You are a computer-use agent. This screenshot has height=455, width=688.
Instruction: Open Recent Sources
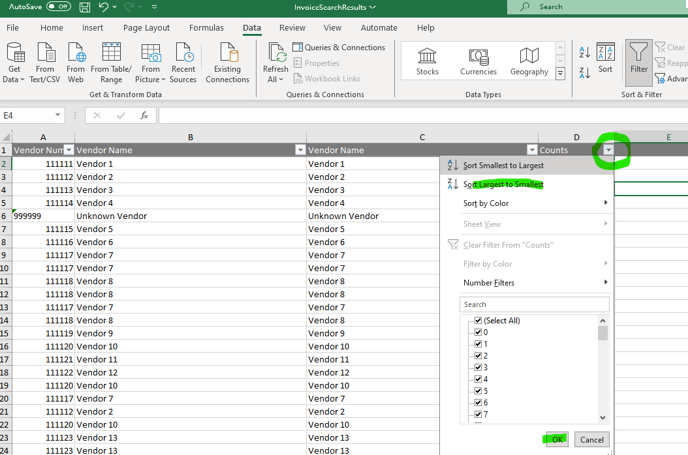point(183,62)
